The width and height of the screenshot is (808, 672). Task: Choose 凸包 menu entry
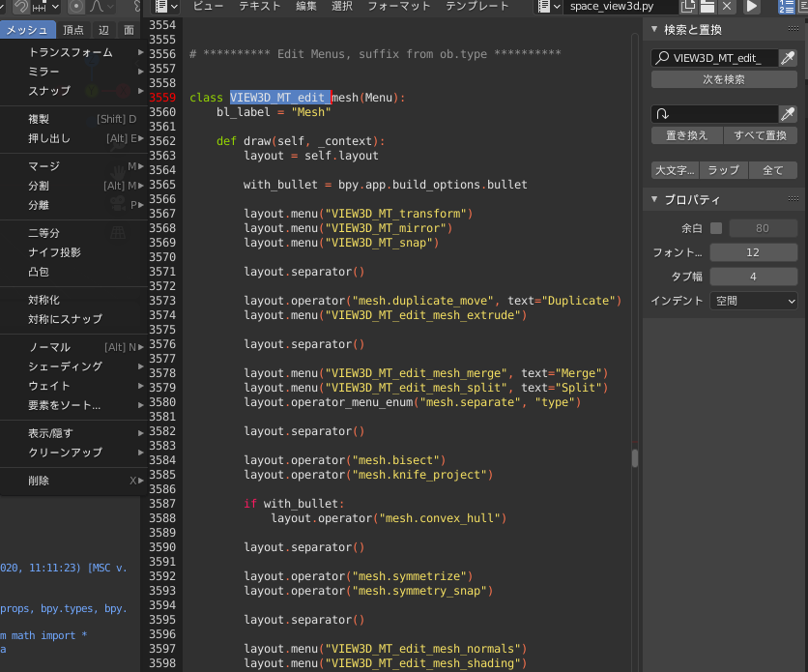73,272
